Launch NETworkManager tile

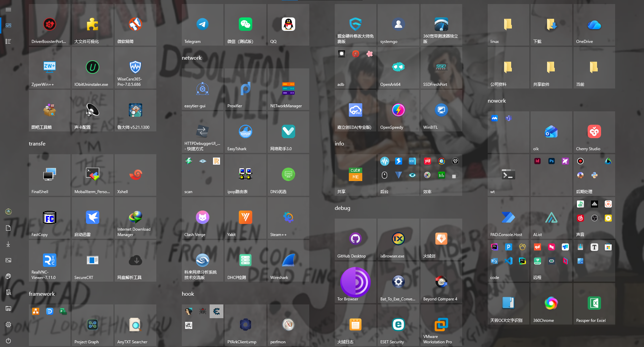[288, 89]
